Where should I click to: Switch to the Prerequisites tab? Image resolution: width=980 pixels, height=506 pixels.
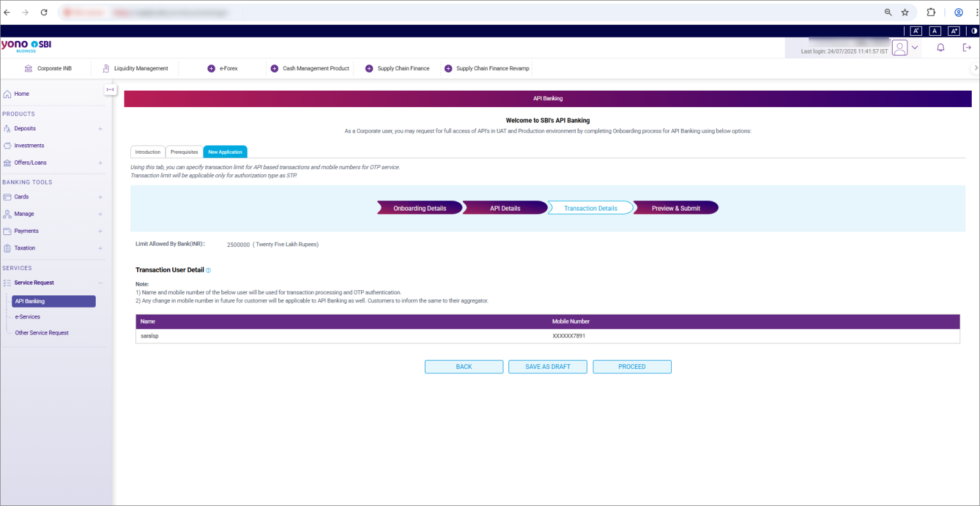[x=184, y=151]
